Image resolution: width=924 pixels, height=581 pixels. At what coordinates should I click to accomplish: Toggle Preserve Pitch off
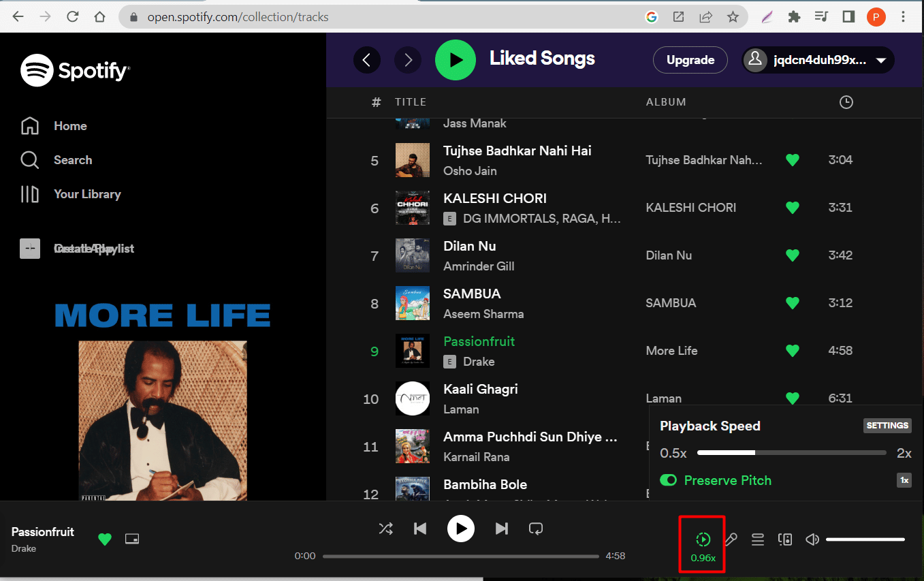(x=669, y=480)
